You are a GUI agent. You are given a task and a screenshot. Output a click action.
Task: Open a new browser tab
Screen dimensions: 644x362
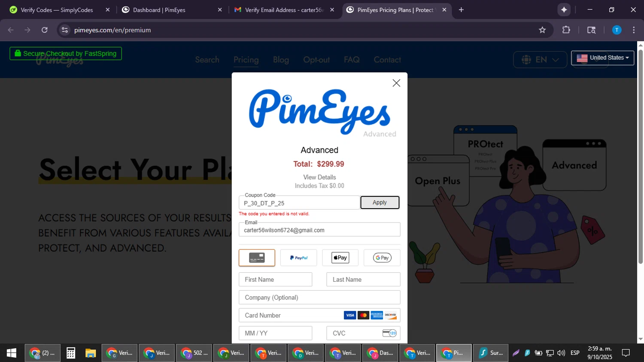[461, 10]
